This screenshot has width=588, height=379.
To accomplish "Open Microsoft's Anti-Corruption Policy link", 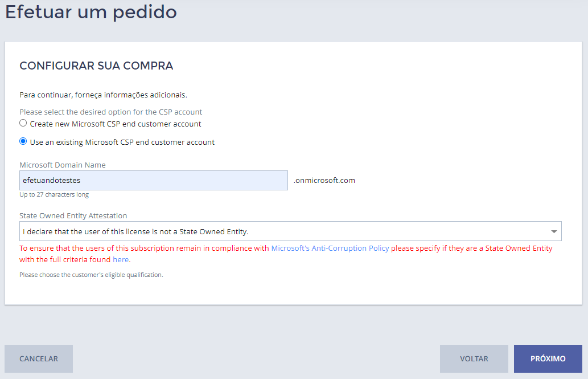I will point(330,248).
